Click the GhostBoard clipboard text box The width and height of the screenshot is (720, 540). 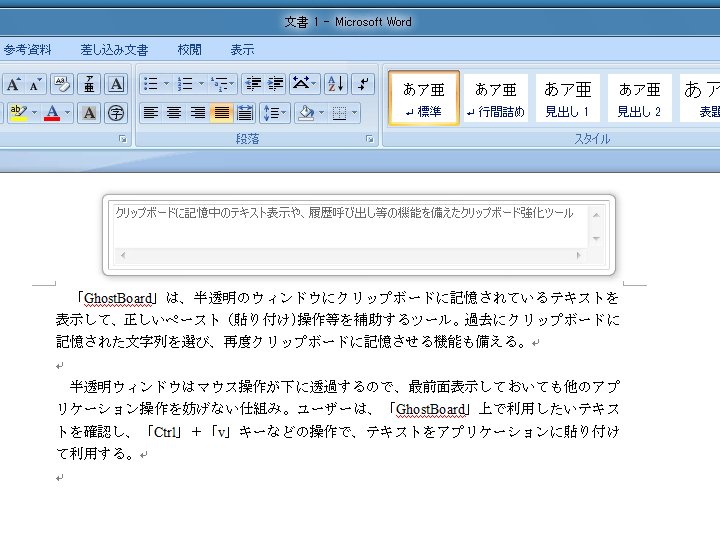tap(350, 226)
